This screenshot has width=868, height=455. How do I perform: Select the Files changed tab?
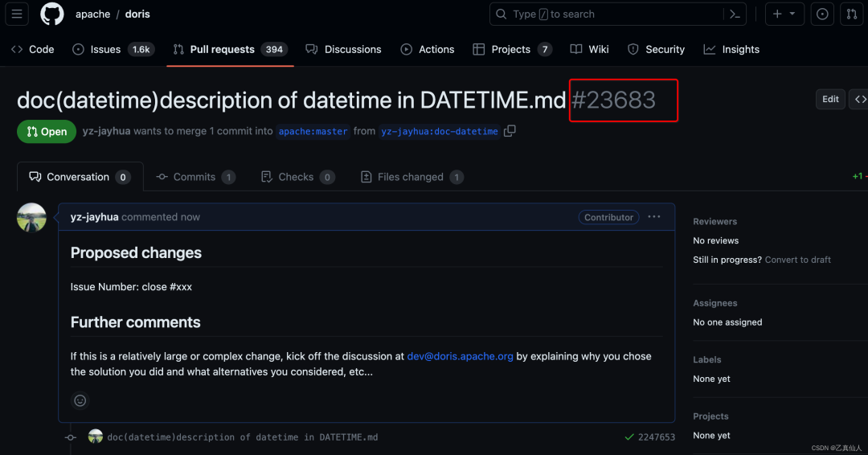click(411, 177)
